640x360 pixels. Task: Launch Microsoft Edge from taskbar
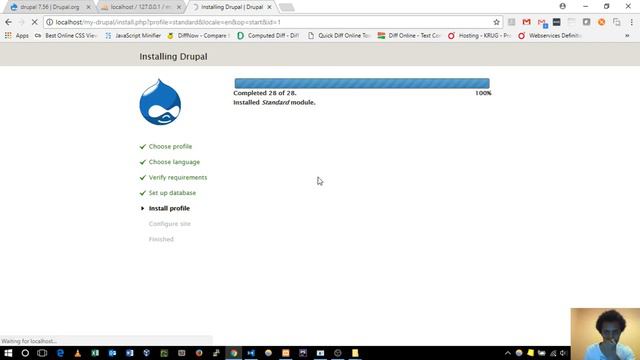[x=60, y=353]
